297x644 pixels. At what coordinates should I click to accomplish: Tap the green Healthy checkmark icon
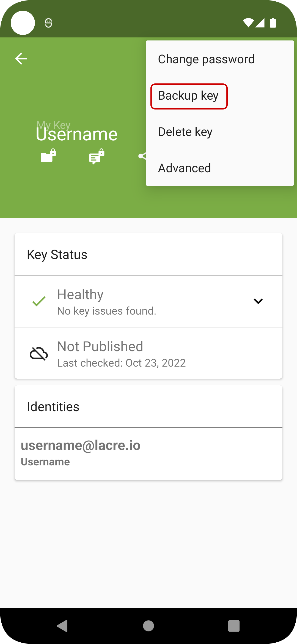tap(39, 301)
